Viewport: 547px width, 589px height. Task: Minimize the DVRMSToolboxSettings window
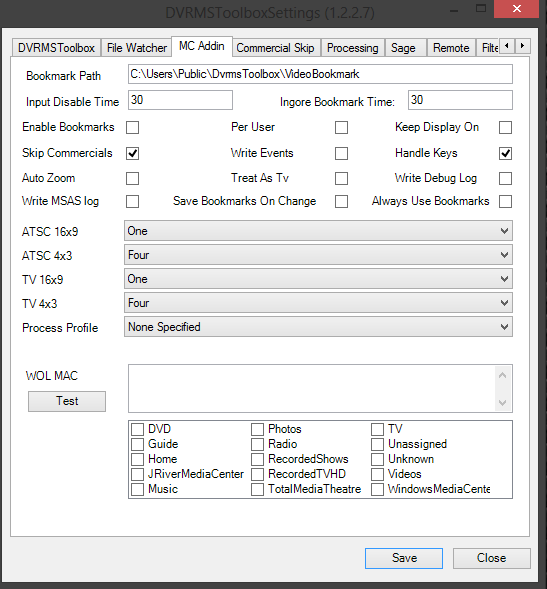pos(454,10)
